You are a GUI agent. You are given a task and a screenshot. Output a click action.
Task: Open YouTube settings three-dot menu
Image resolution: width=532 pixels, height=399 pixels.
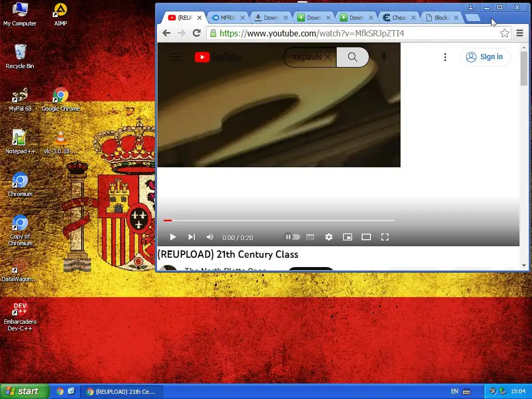point(445,57)
